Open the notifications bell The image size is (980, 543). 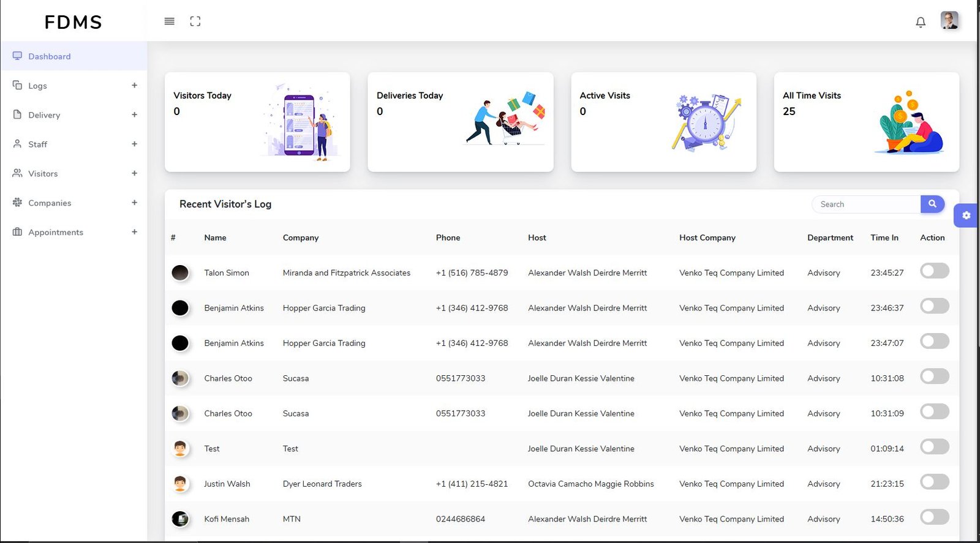[x=921, y=22]
